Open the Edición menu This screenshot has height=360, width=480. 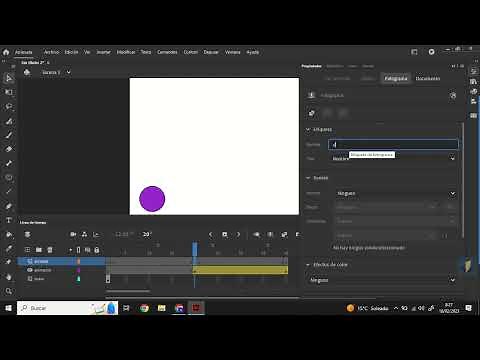[x=71, y=52]
